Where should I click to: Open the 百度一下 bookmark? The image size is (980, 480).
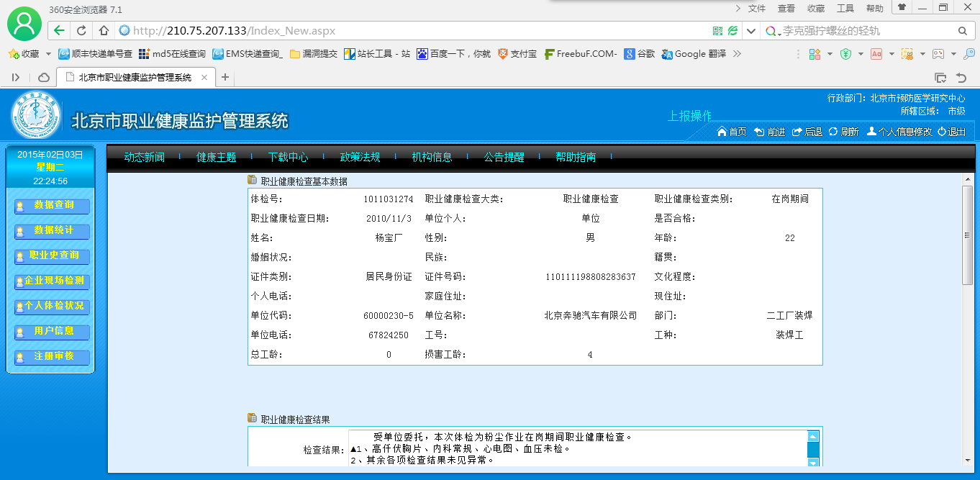[x=453, y=54]
